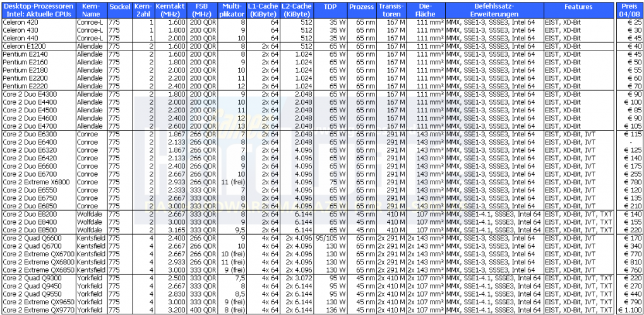Select the 'Core 2 Quad Q6600' cell

[x=39, y=238]
